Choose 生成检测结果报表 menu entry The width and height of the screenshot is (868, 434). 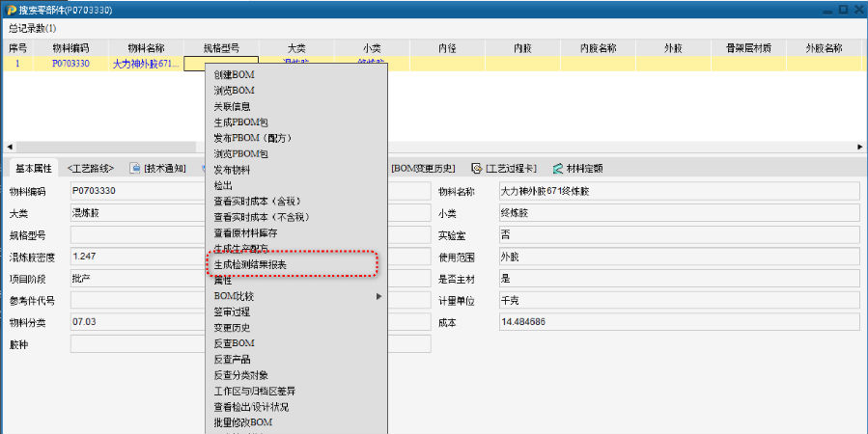(250, 265)
